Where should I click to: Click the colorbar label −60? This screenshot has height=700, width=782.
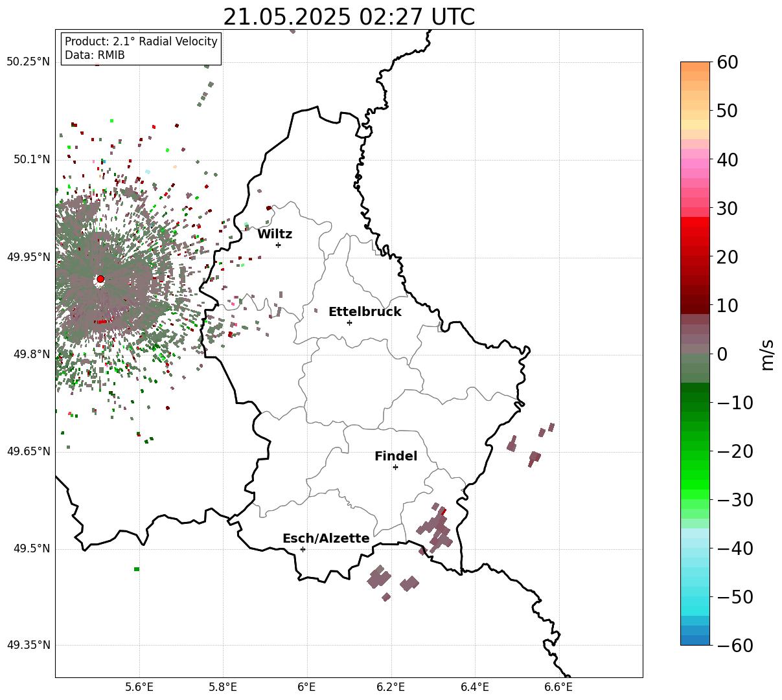pyautogui.click(x=735, y=645)
